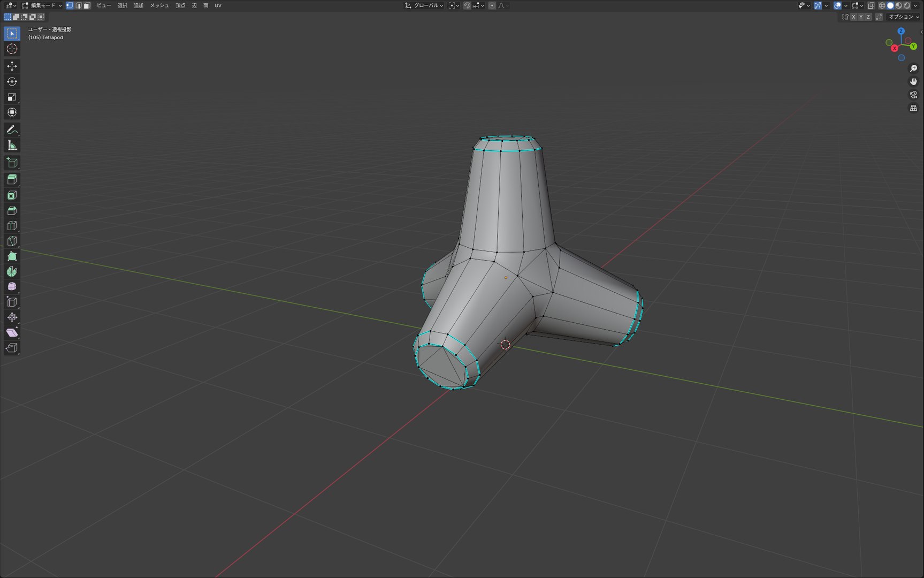Screen dimensions: 924x578
Task: Open the 頂点 menu
Action: [180, 5]
